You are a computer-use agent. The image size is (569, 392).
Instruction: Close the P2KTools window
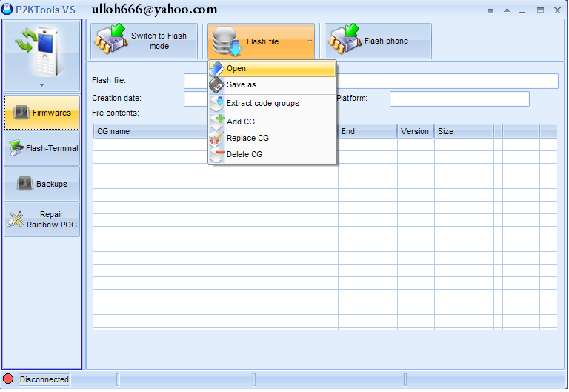[x=557, y=10]
